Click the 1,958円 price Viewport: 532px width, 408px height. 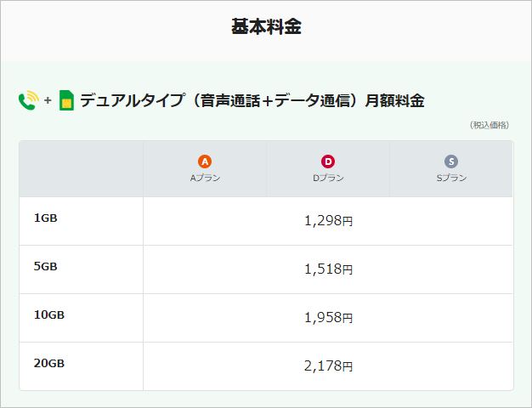tap(328, 318)
